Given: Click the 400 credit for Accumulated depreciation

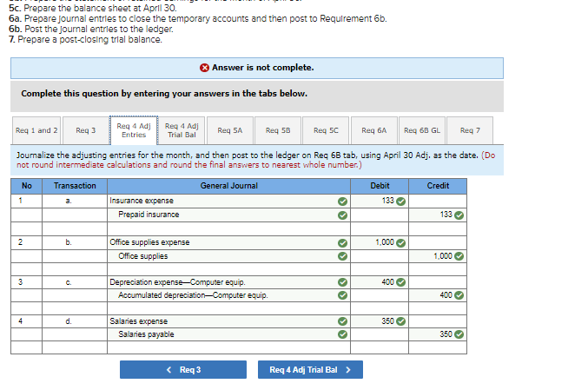Looking at the screenshot, I should (446, 295).
